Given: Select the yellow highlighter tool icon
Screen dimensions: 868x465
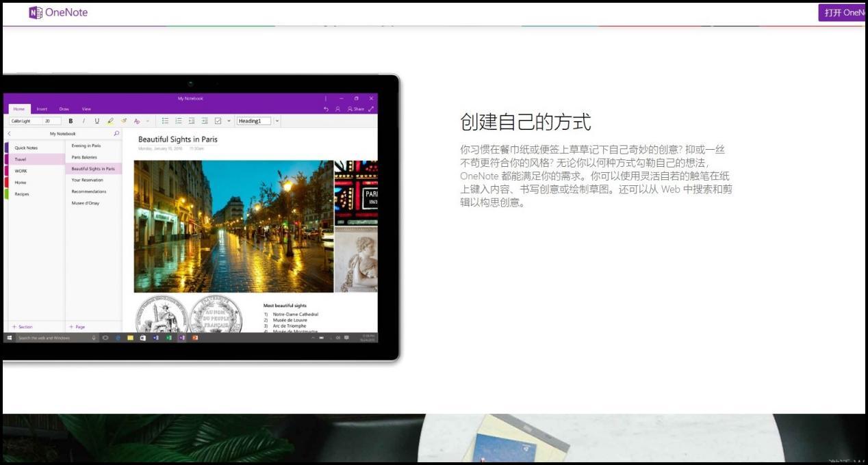Looking at the screenshot, I should pyautogui.click(x=110, y=121).
